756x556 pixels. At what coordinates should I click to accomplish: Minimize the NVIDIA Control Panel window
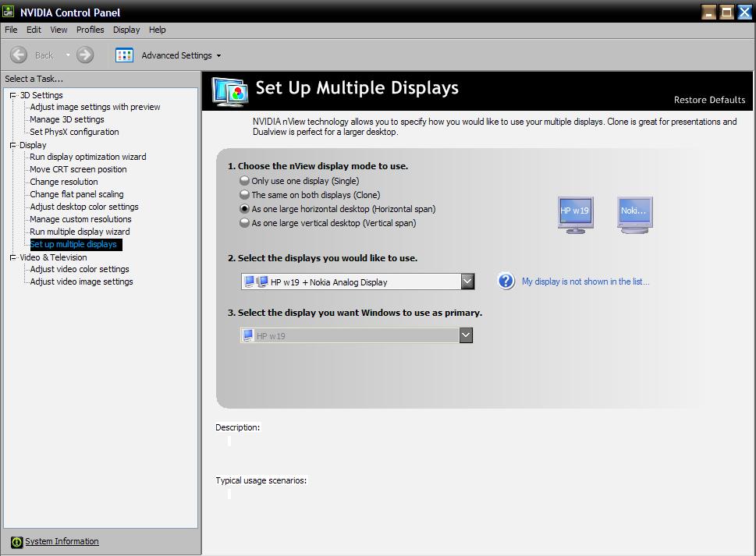[x=708, y=12]
